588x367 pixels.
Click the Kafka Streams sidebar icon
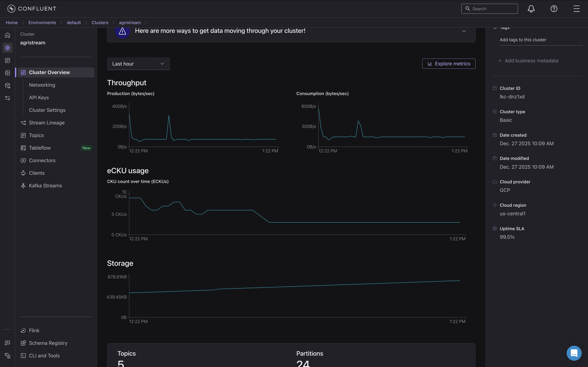(x=23, y=186)
